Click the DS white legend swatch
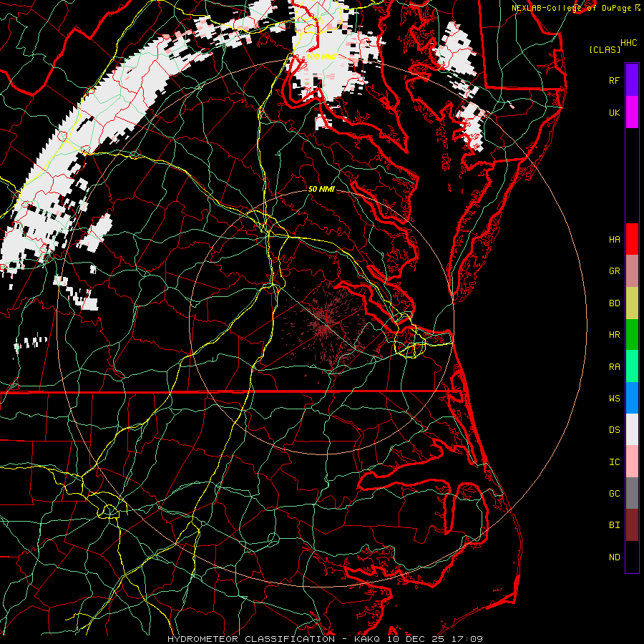The image size is (644, 644). (632, 429)
